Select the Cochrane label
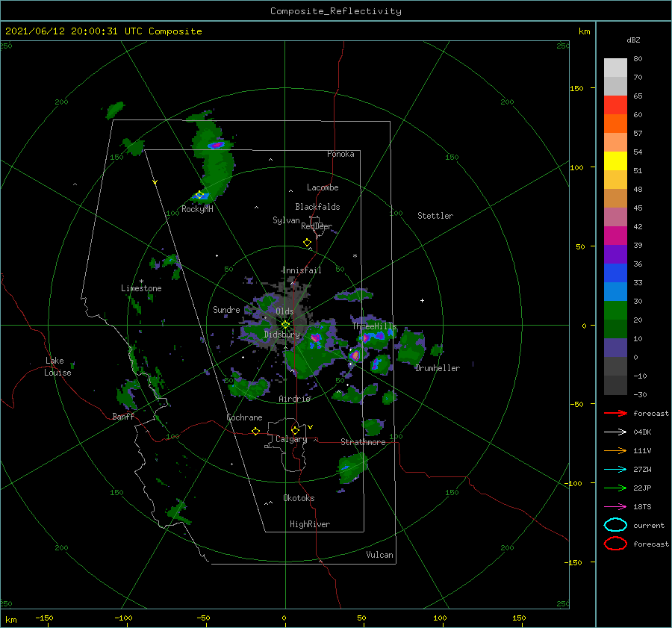672x628 pixels. [x=244, y=417]
